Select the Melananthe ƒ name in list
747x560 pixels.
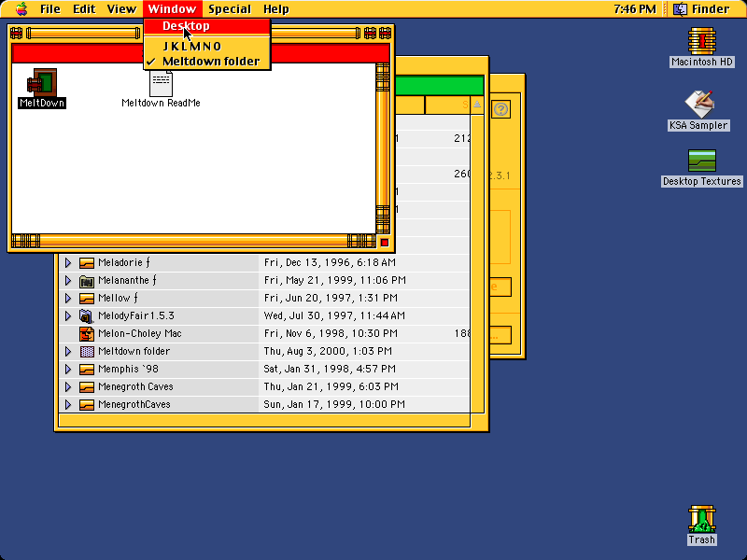point(127,281)
